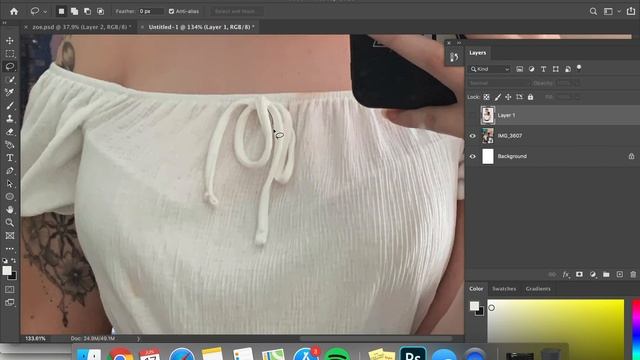
Task: Select the Paint Bucket tool
Action: click(10, 144)
